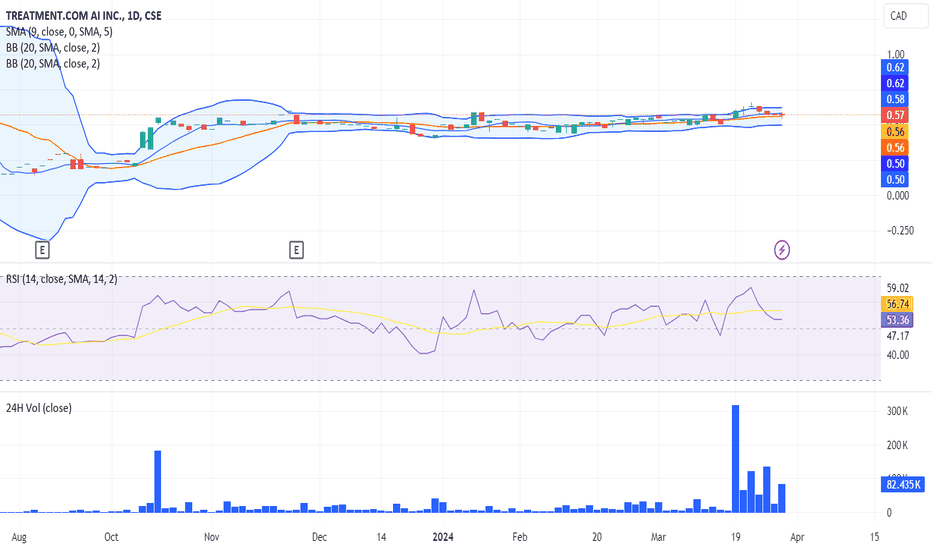This screenshot has height=550, width=932.
Task: Click the Nov label on time axis
Action: pos(212,537)
